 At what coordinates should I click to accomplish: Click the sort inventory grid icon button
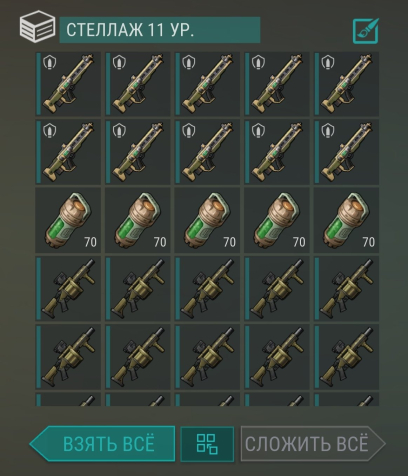207,444
